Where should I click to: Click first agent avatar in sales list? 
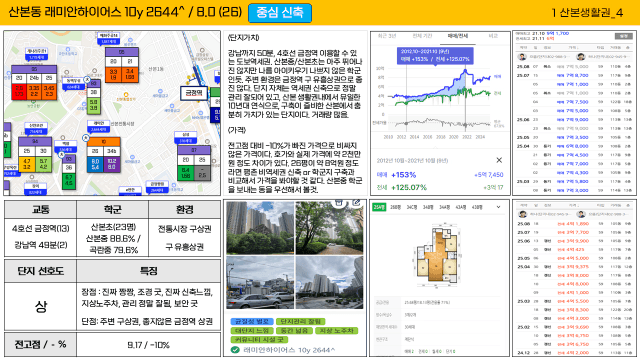pos(522,57)
